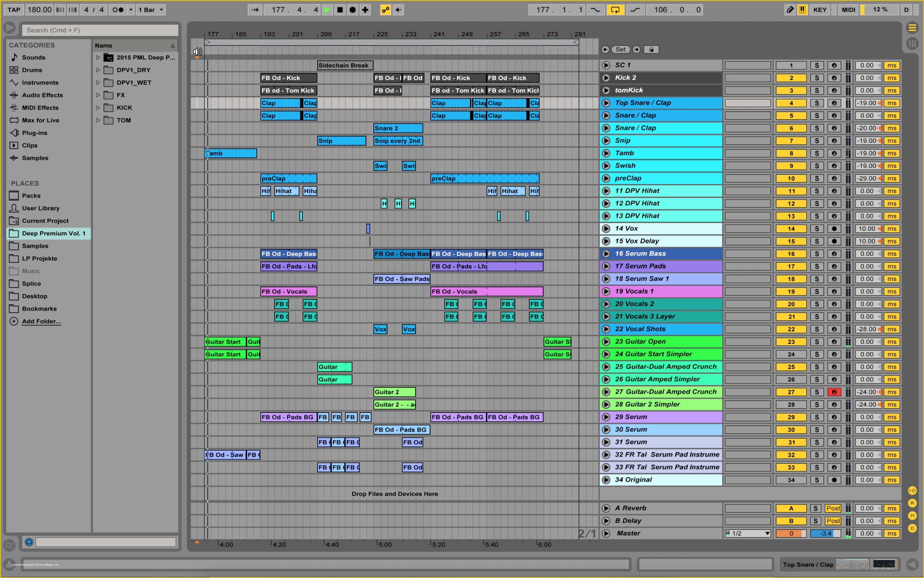Click the Set locator button
Viewport: 924px width, 578px height.
(621, 49)
